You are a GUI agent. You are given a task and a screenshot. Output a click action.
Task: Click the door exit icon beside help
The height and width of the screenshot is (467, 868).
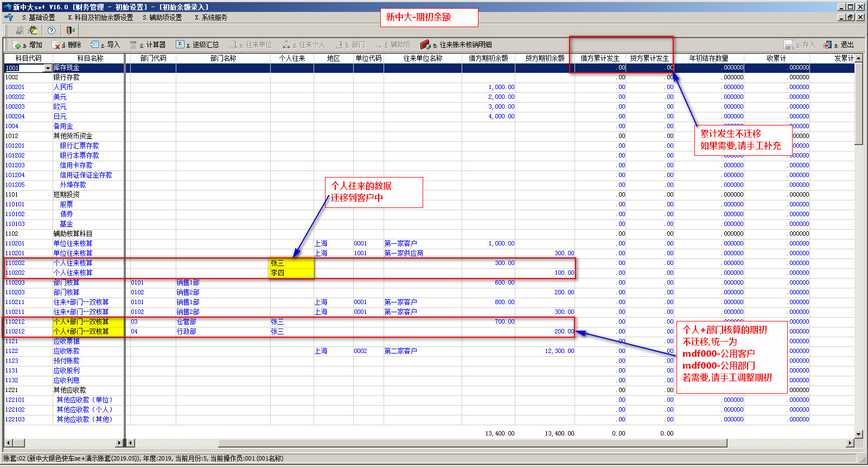point(71,30)
